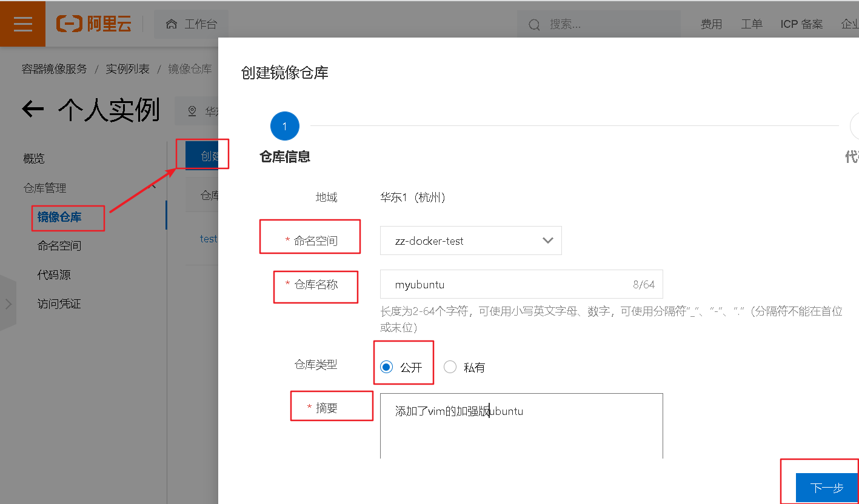This screenshot has height=504, width=859.
Task: Open the hamburger navigation menu
Action: click(x=22, y=24)
